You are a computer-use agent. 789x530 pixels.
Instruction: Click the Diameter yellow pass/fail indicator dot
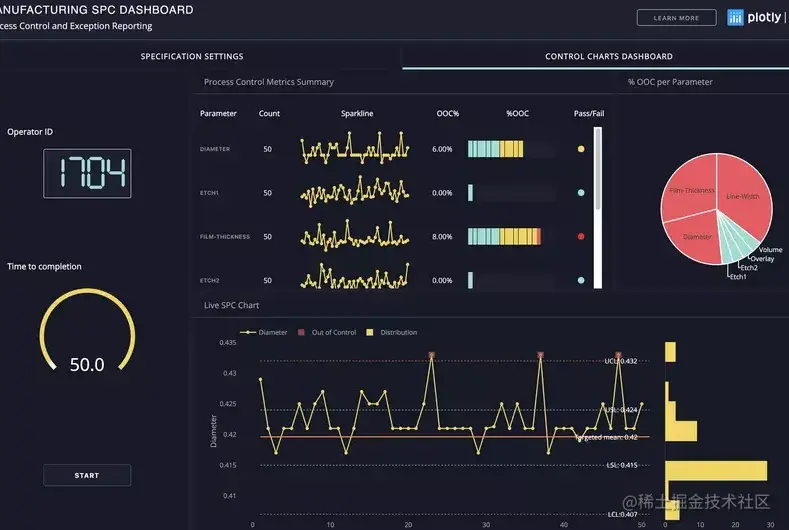(x=581, y=149)
